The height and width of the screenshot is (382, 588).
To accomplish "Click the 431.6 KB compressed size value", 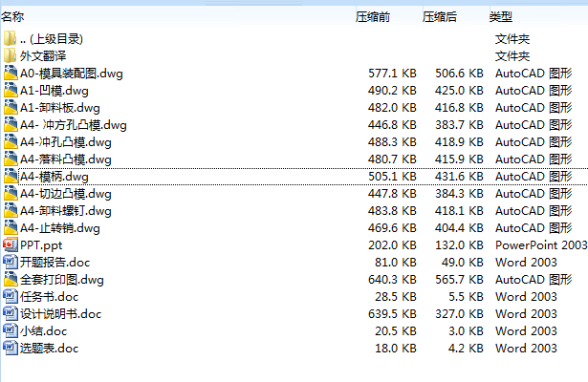I will [459, 177].
